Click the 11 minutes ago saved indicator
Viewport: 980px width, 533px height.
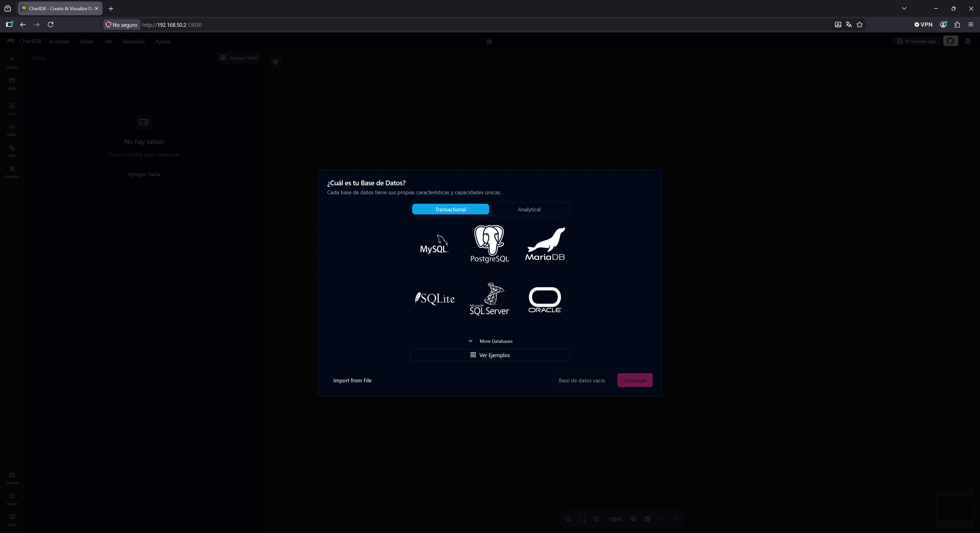point(916,41)
